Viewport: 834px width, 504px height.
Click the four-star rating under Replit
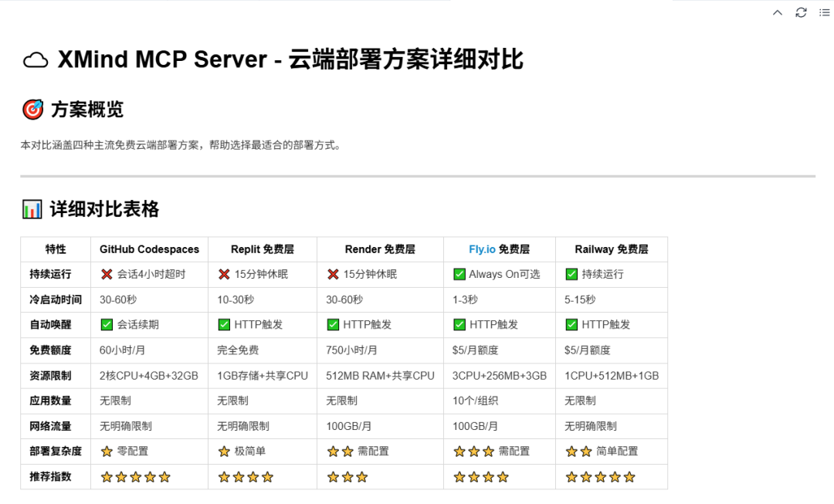(246, 477)
